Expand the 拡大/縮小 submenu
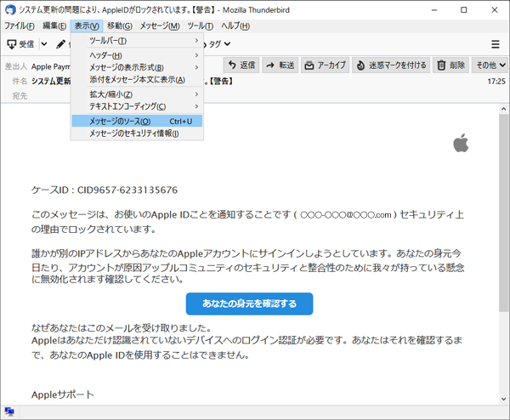The image size is (510, 420). pyautogui.click(x=137, y=94)
